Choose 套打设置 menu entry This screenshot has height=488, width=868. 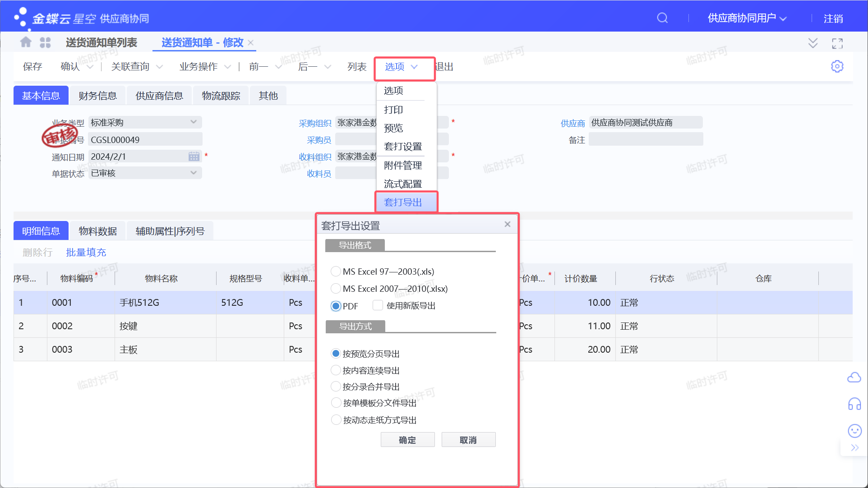(x=403, y=147)
